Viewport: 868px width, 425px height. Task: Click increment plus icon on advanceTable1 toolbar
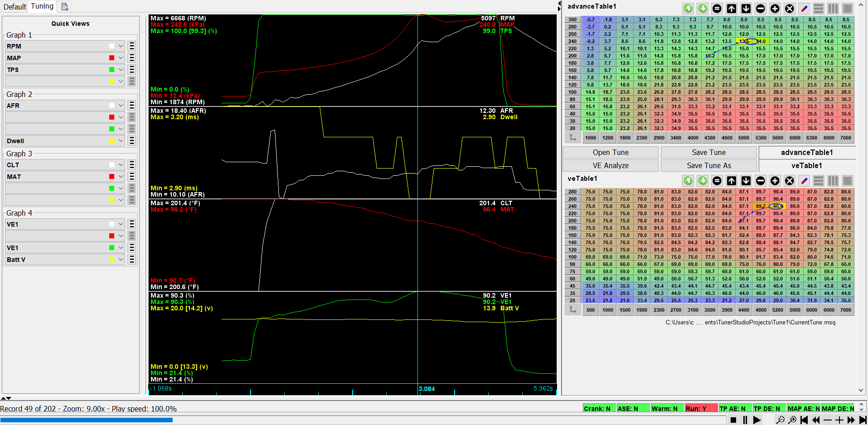[x=775, y=9]
